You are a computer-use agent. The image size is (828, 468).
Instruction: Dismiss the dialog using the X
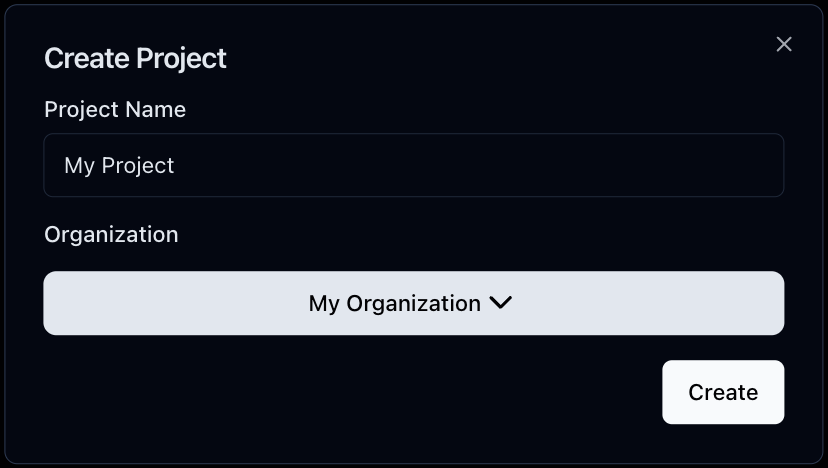click(784, 44)
